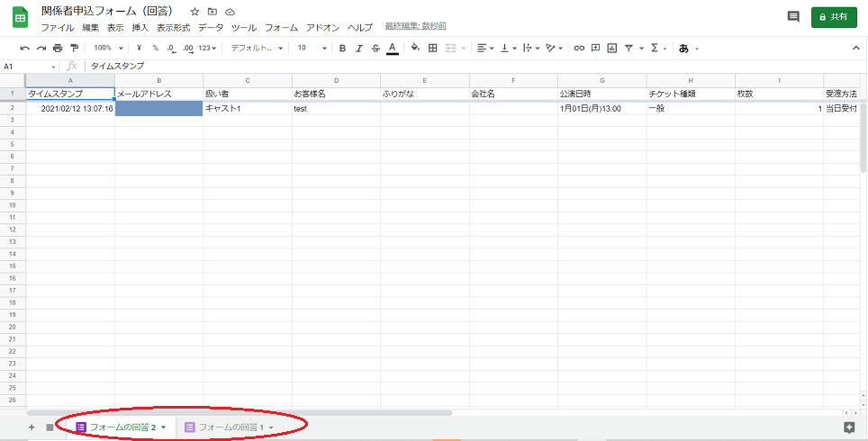Click the 最終編集: 数秒前 link
Viewport: 868px width, 441px height.
point(416,27)
